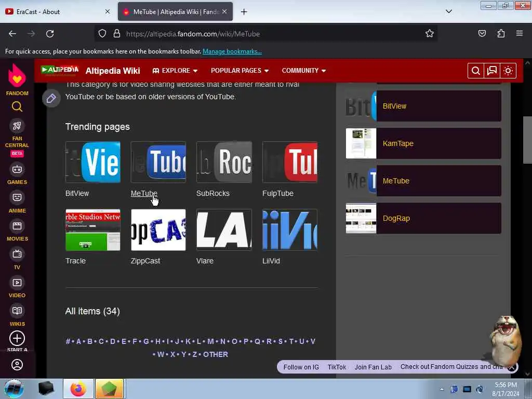The image size is (532, 399).
Task: Click Follow on IG link
Action: click(301, 367)
